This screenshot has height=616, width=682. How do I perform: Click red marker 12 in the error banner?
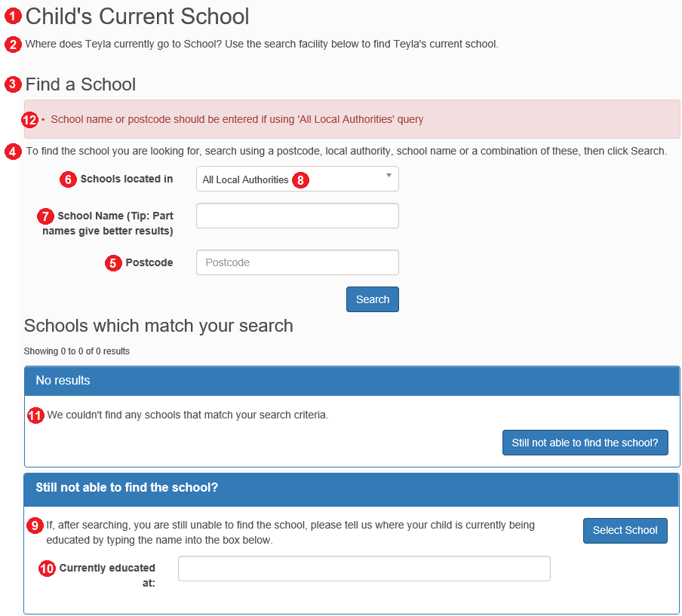point(29,120)
